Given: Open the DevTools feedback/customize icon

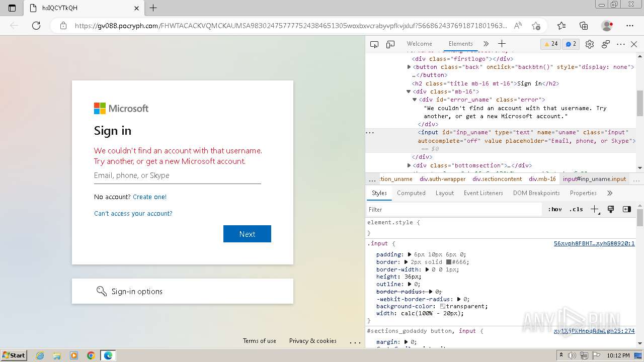Looking at the screenshot, I should click(x=606, y=44).
